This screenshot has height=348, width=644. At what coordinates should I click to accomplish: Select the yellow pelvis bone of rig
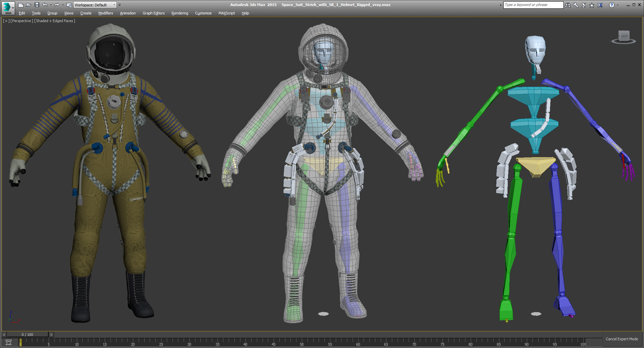click(536, 166)
